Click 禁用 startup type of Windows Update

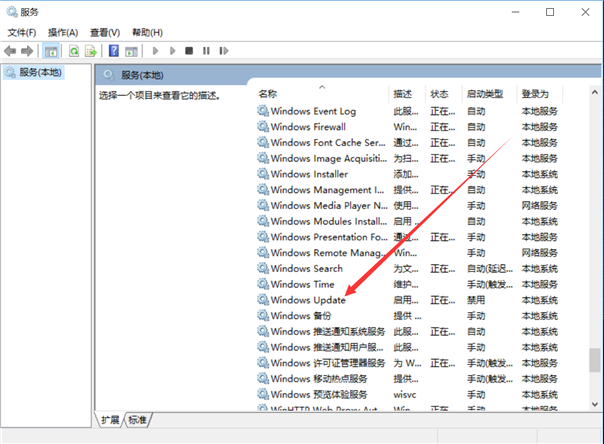[476, 300]
